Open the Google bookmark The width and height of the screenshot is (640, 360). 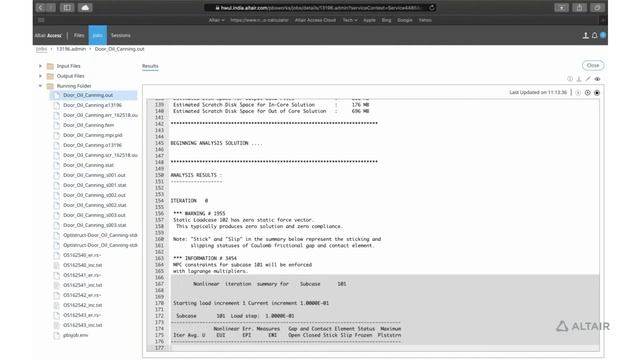tap(404, 20)
